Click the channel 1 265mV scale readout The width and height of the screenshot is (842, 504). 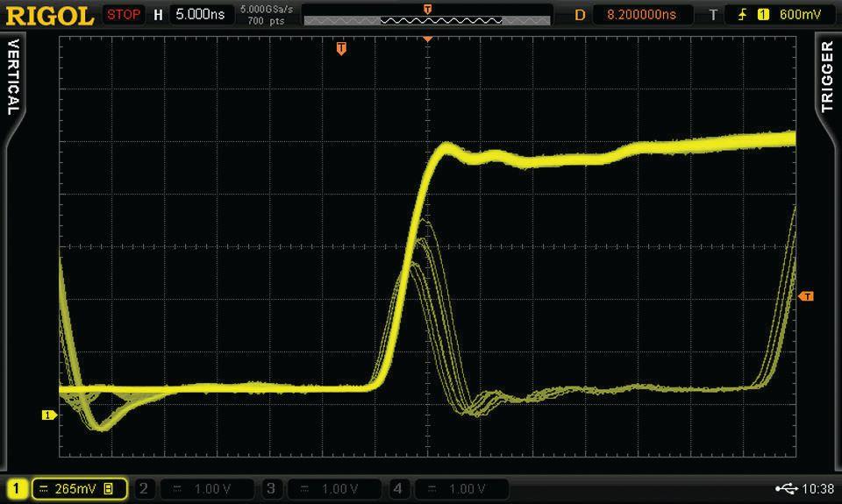coord(75,488)
